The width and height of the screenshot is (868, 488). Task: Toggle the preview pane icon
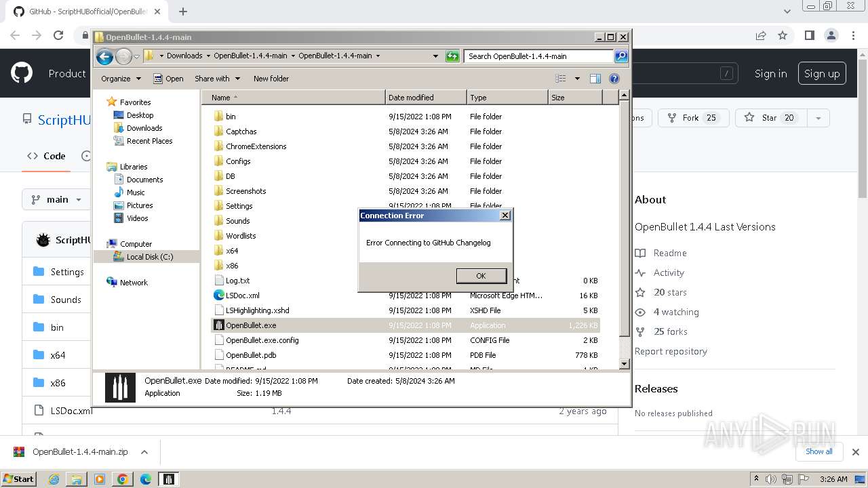(595, 79)
